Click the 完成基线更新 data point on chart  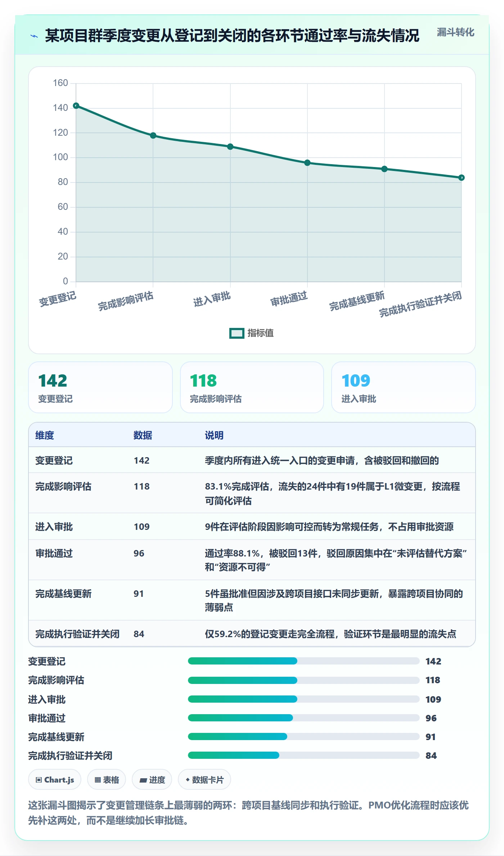click(384, 169)
